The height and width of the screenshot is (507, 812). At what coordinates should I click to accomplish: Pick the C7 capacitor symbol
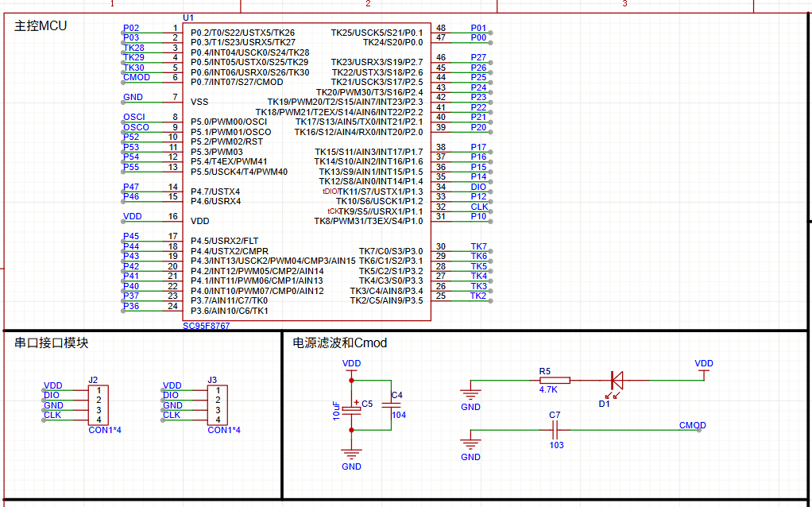pyautogui.click(x=555, y=430)
